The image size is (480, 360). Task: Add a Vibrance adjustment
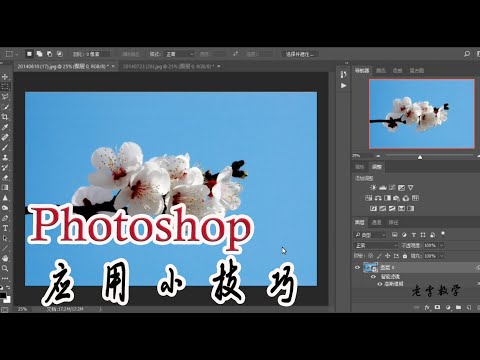[411, 188]
